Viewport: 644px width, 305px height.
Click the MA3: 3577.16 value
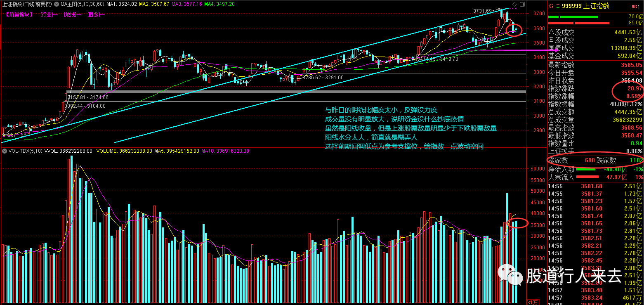pos(187,4)
